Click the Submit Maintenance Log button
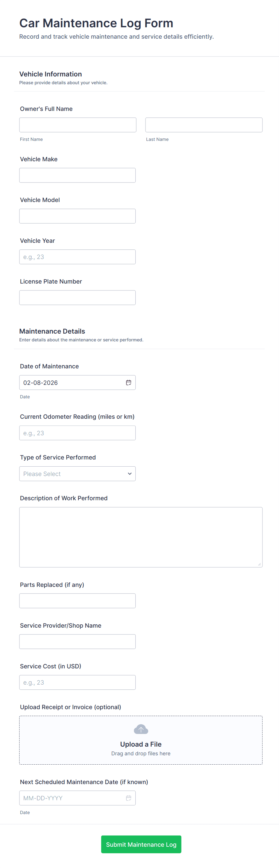 pos(141,844)
